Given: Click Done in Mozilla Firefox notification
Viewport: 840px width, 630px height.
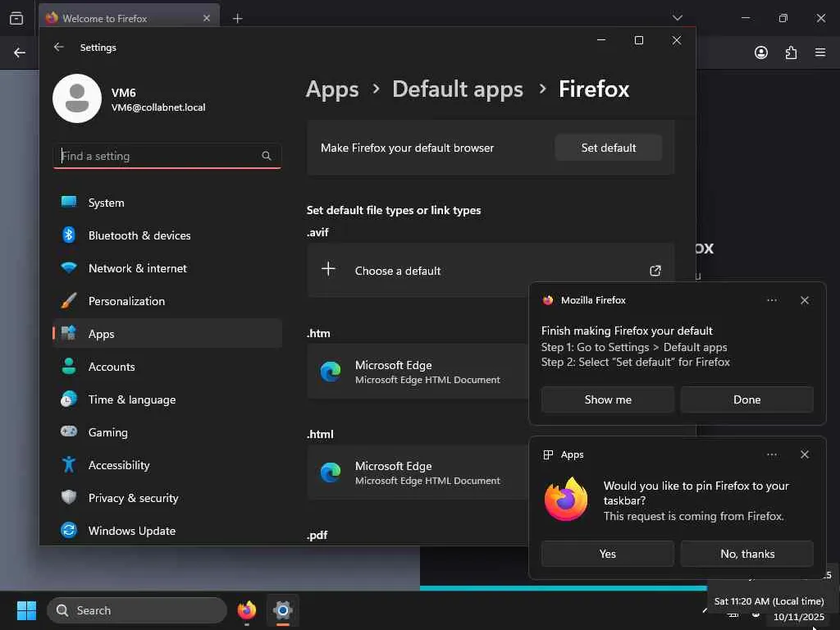Looking at the screenshot, I should point(746,399).
